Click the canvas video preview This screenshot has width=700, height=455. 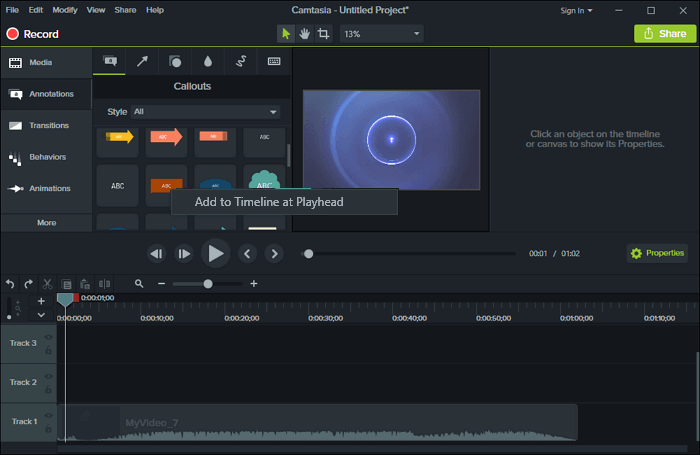click(x=392, y=140)
